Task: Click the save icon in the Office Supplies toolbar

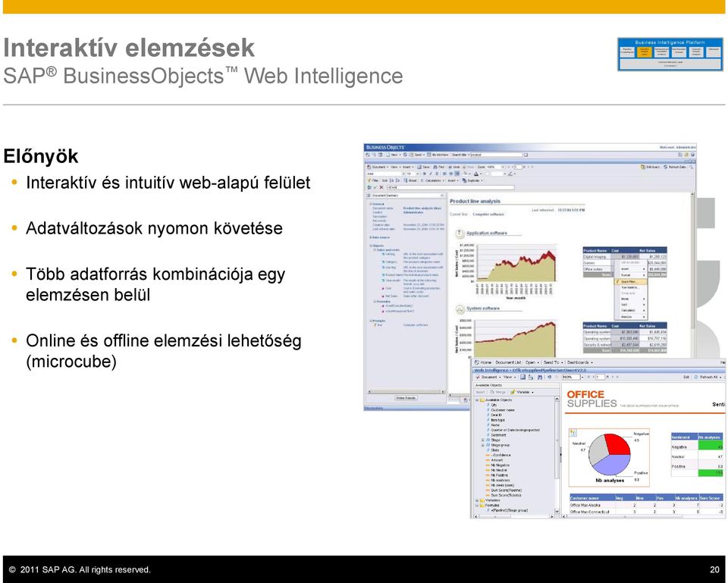Action: coord(522,378)
